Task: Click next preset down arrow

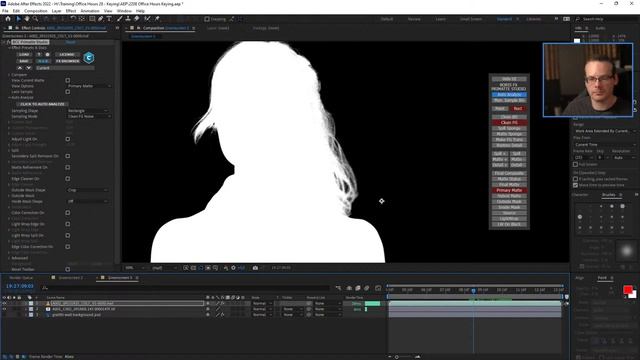Action: [x=28, y=68]
